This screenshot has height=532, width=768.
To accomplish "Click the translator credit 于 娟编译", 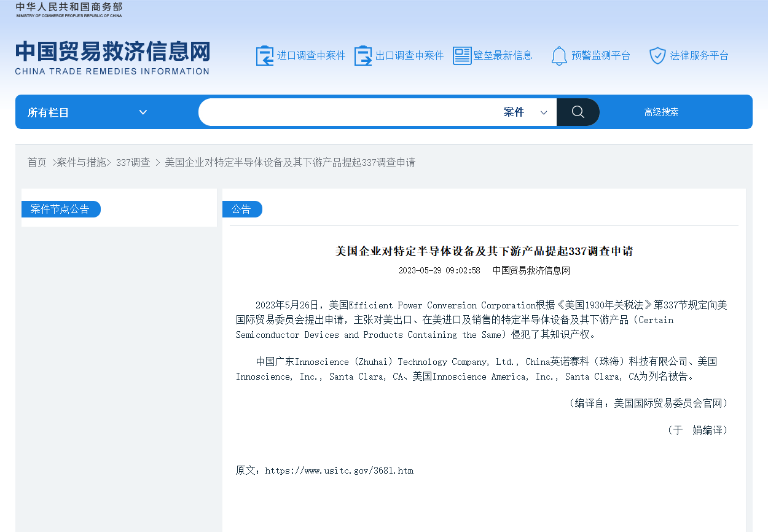I will coord(698,430).
